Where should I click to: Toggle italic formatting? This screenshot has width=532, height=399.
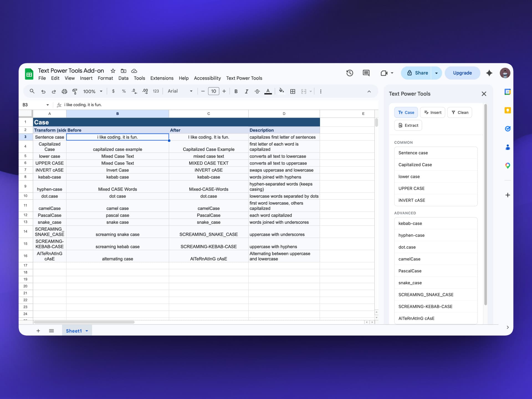click(x=247, y=91)
